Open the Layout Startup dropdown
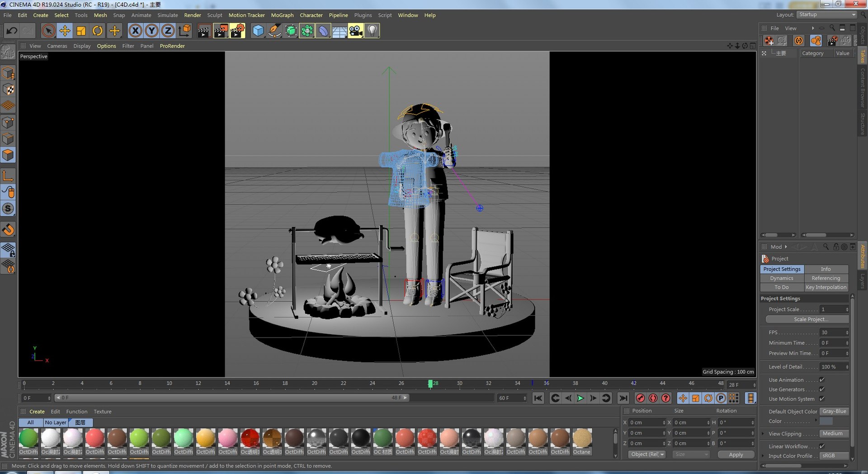Image resolution: width=868 pixels, height=474 pixels. click(x=827, y=14)
